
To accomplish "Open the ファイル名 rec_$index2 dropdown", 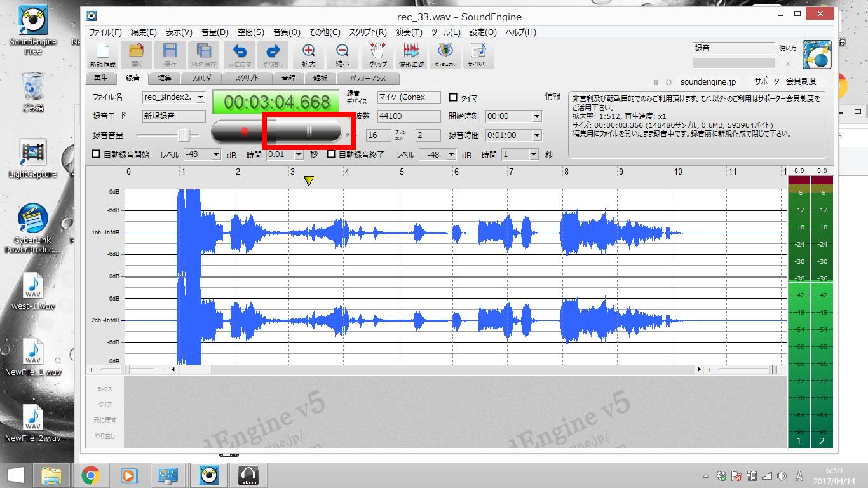I will click(201, 97).
